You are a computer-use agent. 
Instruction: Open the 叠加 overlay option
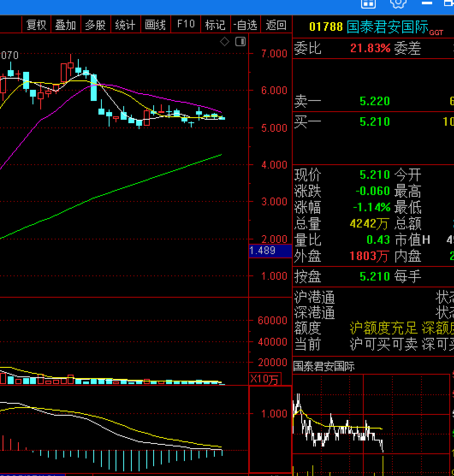pyautogui.click(x=65, y=25)
